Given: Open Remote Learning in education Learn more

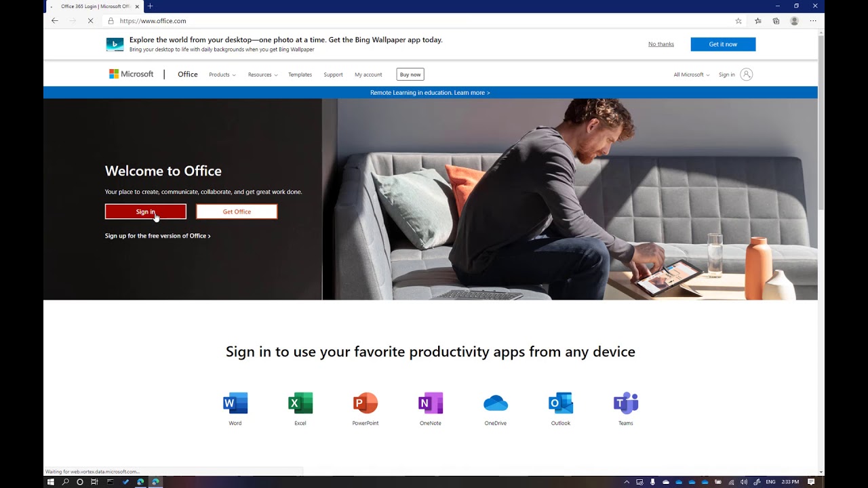Looking at the screenshot, I should pyautogui.click(x=430, y=93).
